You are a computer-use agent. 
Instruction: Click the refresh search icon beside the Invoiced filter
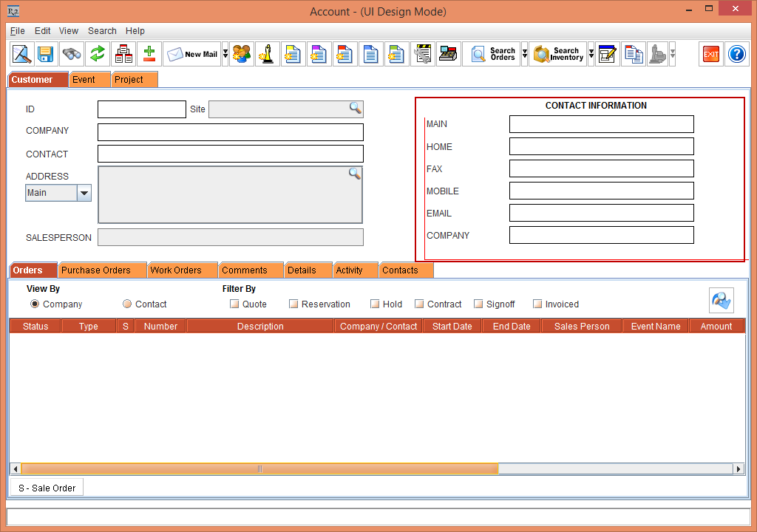click(721, 300)
